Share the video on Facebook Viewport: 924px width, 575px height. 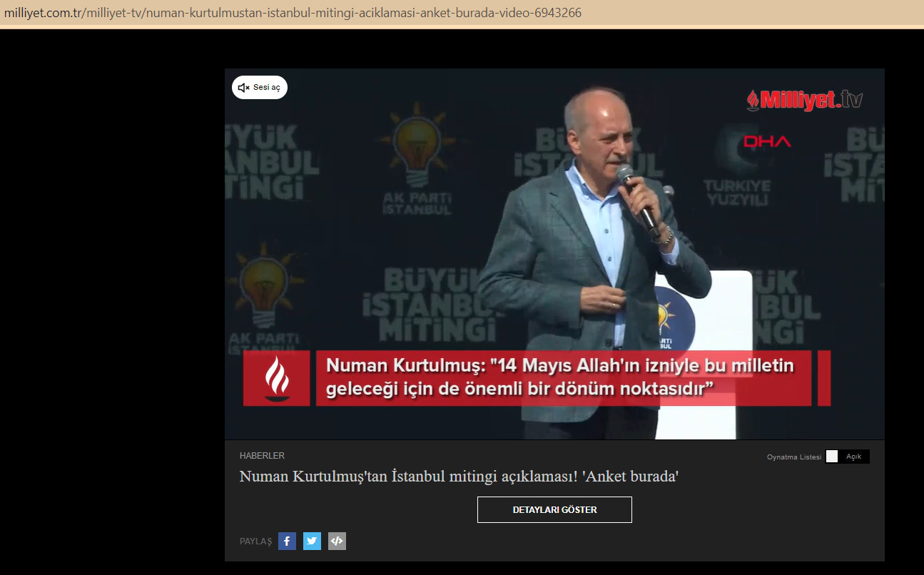(287, 541)
